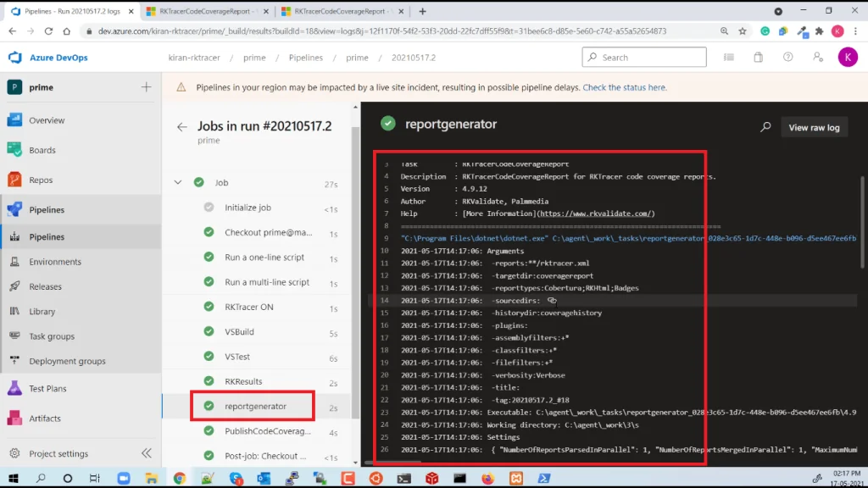Open Releases in the sidebar

45,286
